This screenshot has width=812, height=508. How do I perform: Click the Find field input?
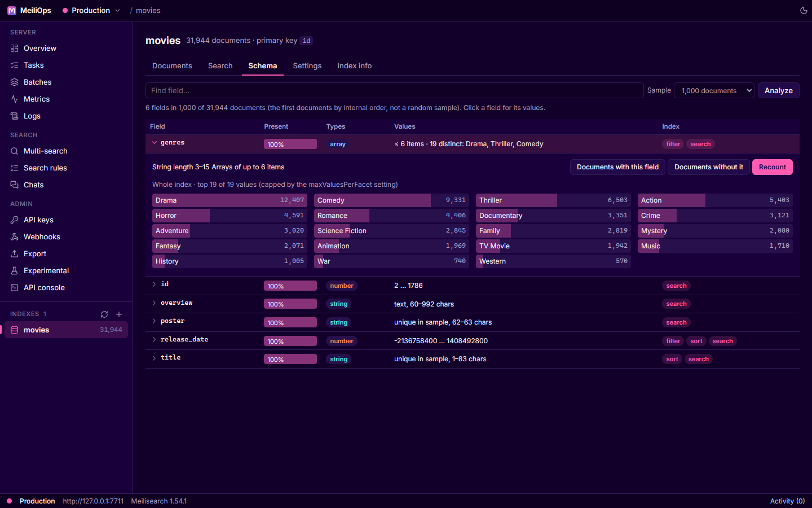click(x=395, y=90)
